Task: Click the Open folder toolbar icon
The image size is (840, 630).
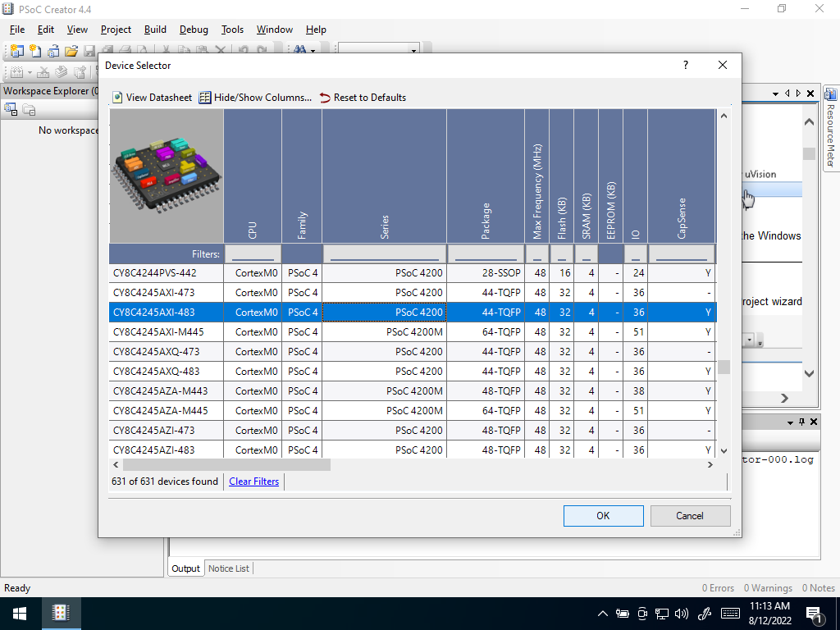Action: pos(71,51)
